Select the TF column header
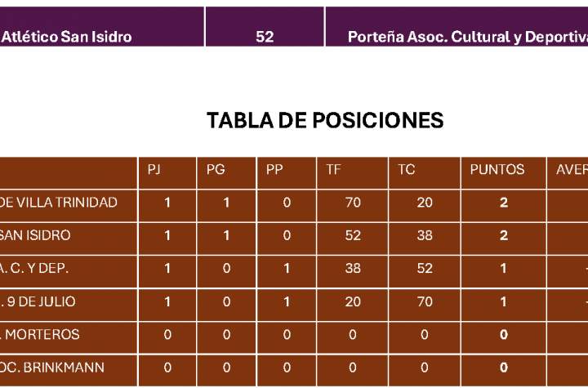This screenshot has height=388, width=588. point(353,173)
